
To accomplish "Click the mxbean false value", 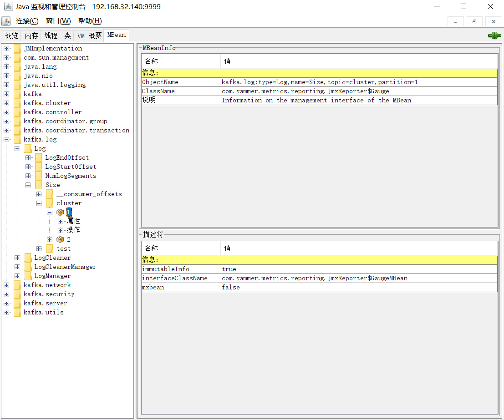I will point(359,287).
